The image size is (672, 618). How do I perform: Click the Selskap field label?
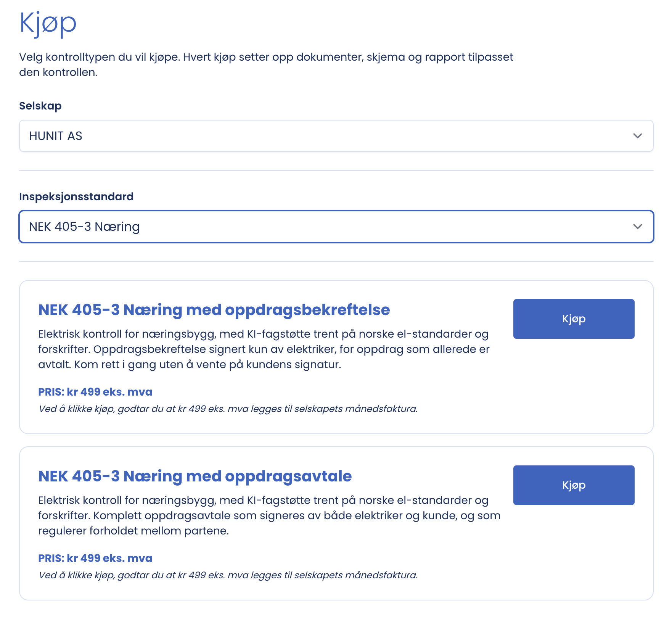[40, 106]
